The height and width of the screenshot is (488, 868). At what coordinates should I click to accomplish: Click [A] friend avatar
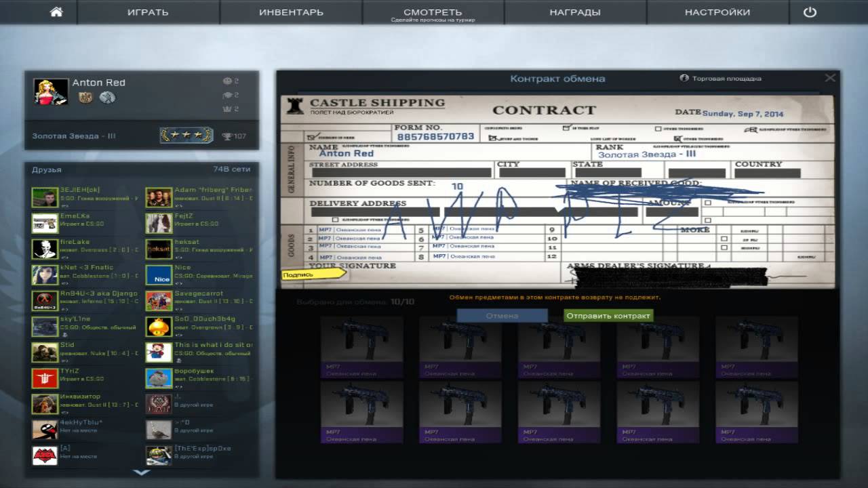45,455
